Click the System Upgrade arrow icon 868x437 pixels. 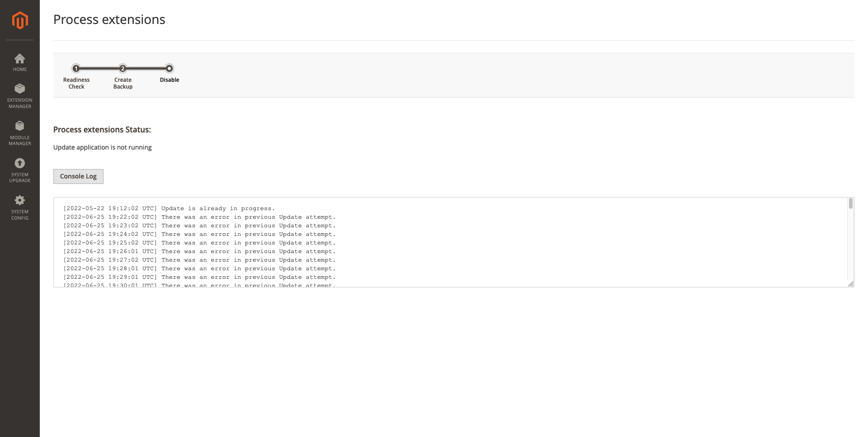click(x=19, y=164)
